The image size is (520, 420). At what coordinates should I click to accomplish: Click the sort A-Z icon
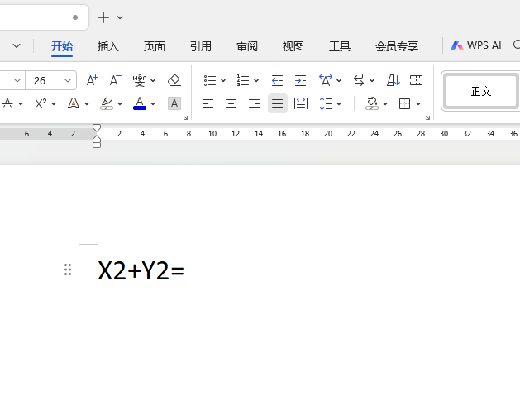(394, 80)
